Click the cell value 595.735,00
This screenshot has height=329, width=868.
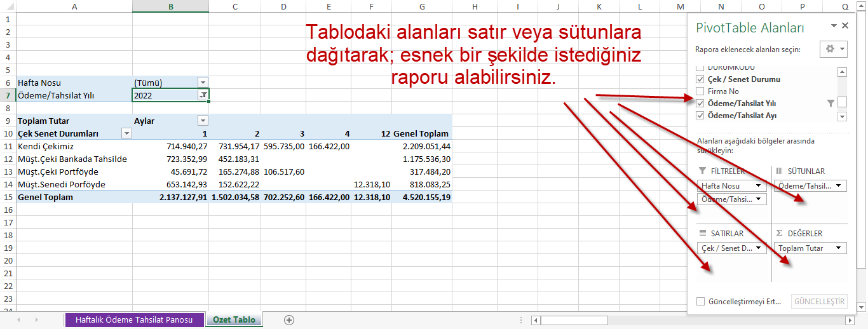point(284,146)
